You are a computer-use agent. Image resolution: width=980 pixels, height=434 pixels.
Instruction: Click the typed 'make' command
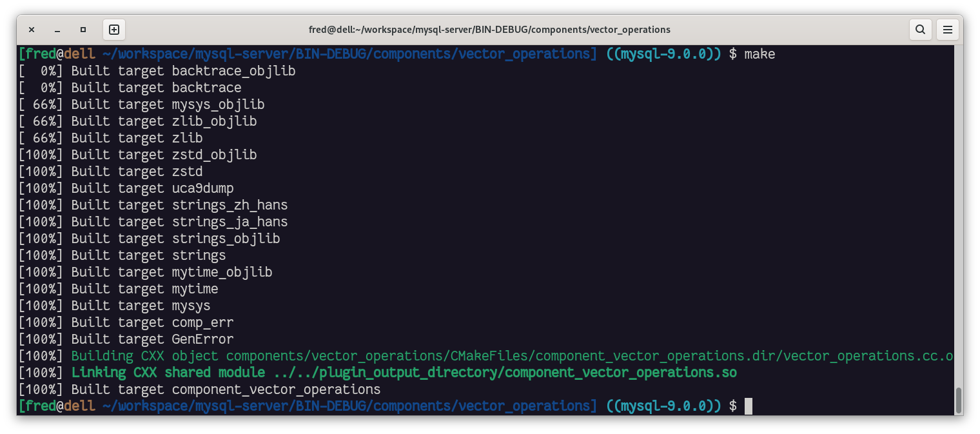759,54
